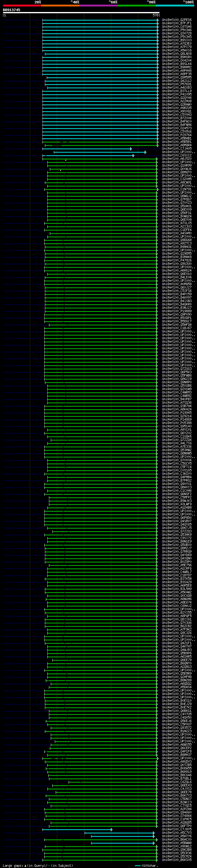Select the query name BB913745

pos(11,10)
